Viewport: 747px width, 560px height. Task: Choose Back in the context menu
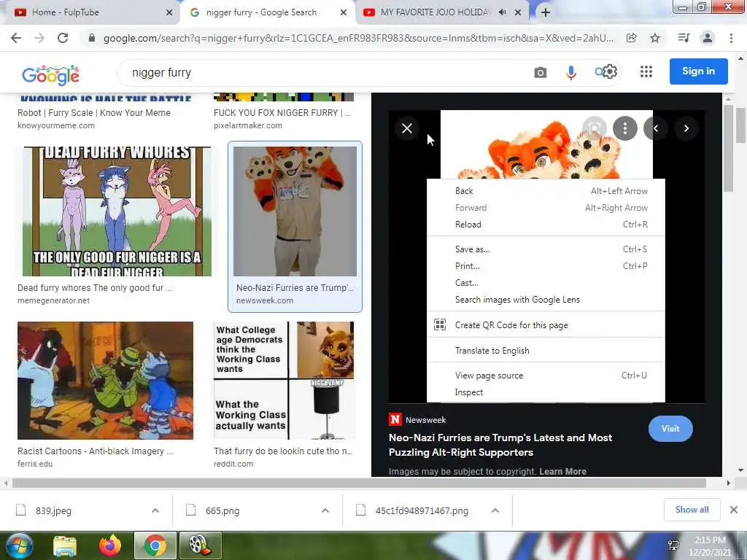(546, 191)
